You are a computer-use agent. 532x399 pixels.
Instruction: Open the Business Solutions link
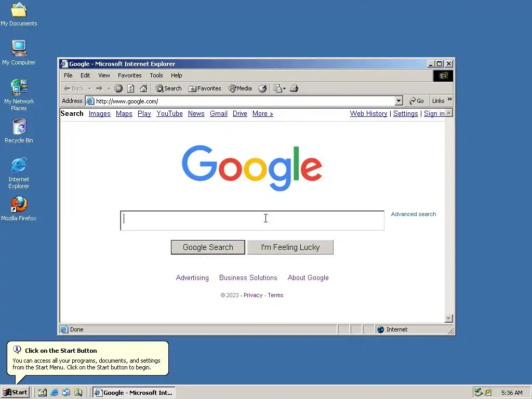tap(248, 277)
